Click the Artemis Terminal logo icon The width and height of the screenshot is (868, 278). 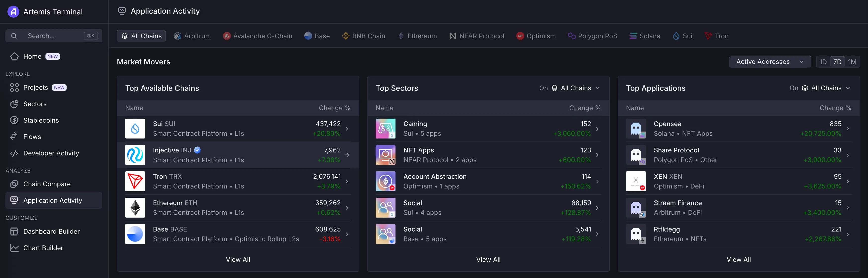click(13, 12)
